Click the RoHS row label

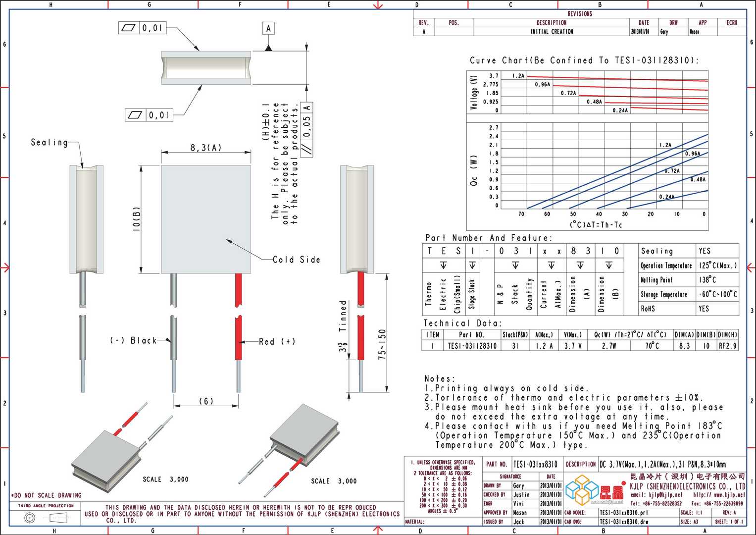[648, 309]
